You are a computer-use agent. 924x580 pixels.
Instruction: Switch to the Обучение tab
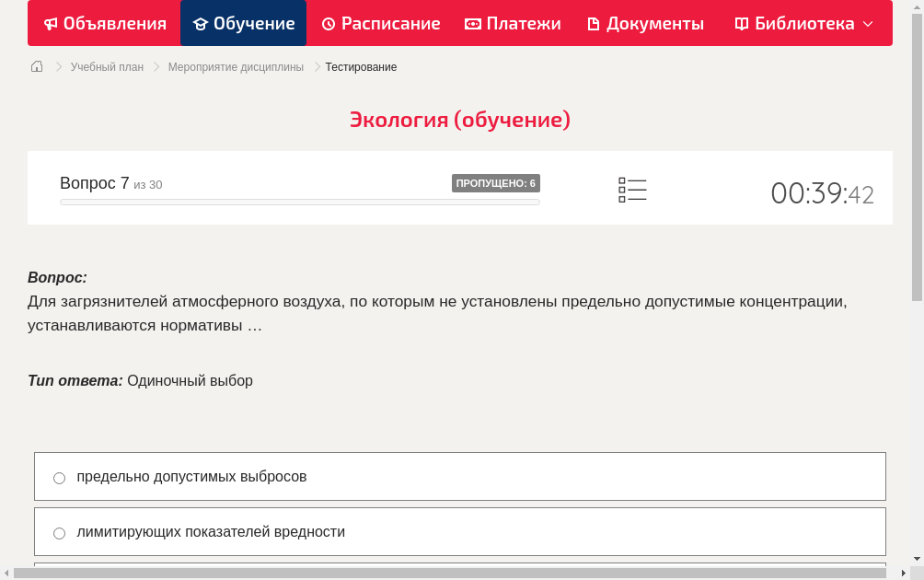pos(243,23)
